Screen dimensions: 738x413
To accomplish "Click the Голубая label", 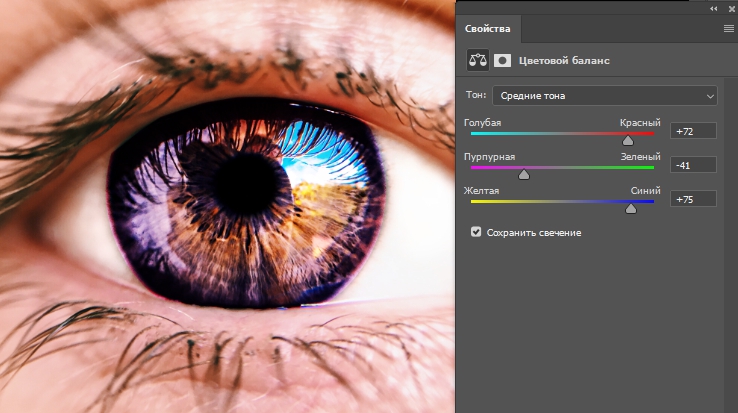I will coord(482,123).
